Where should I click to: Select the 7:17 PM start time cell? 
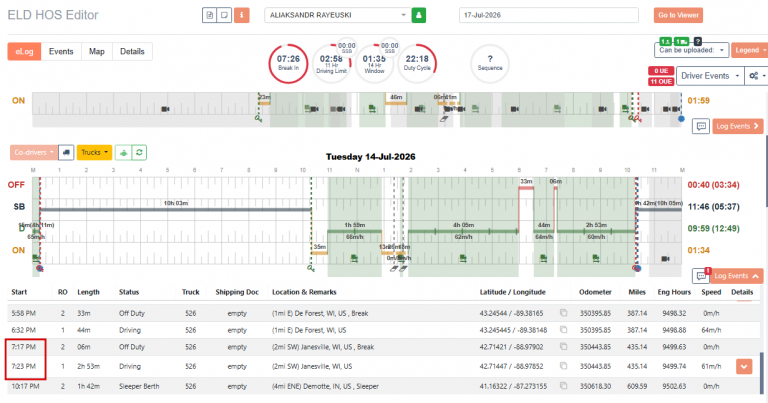[24, 347]
